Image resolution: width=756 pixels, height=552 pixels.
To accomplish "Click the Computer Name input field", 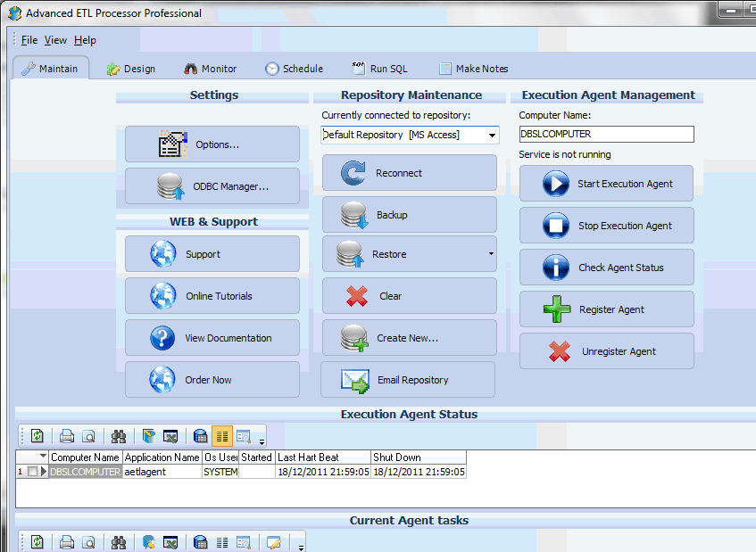I will tap(606, 134).
